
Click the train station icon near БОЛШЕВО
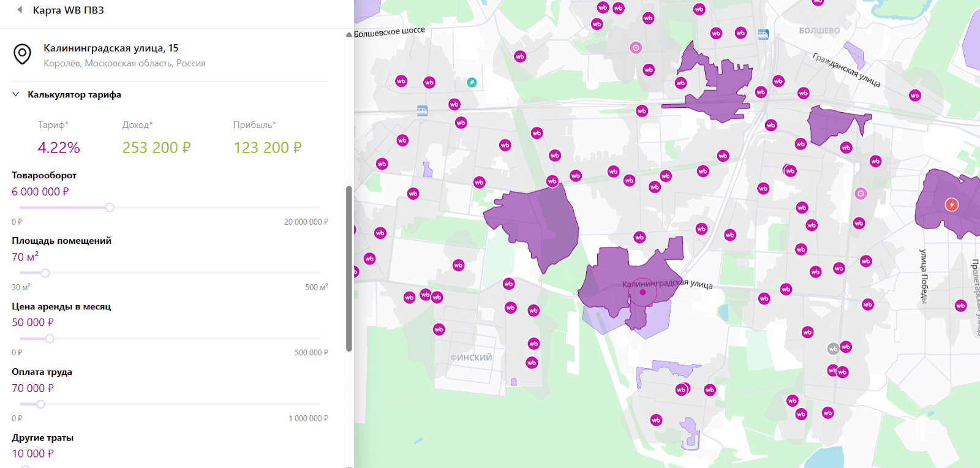pos(763,35)
